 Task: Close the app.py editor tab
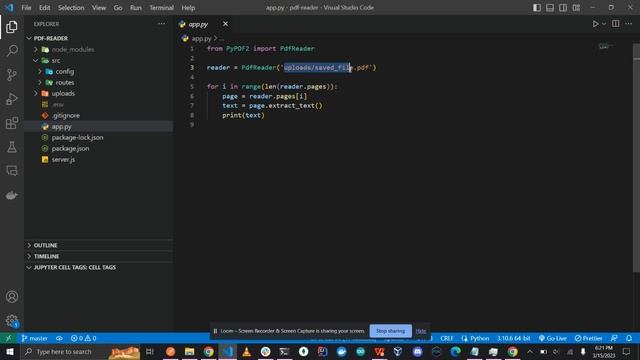[x=225, y=24]
